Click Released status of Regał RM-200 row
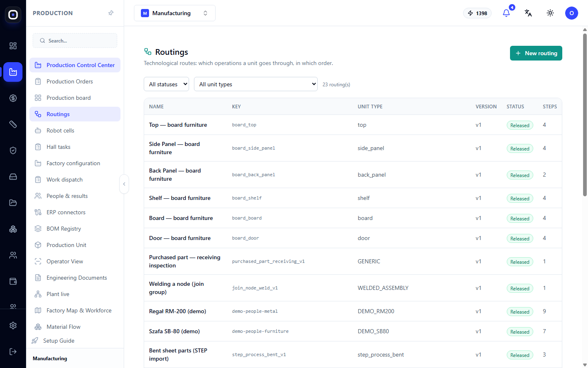 click(x=520, y=312)
